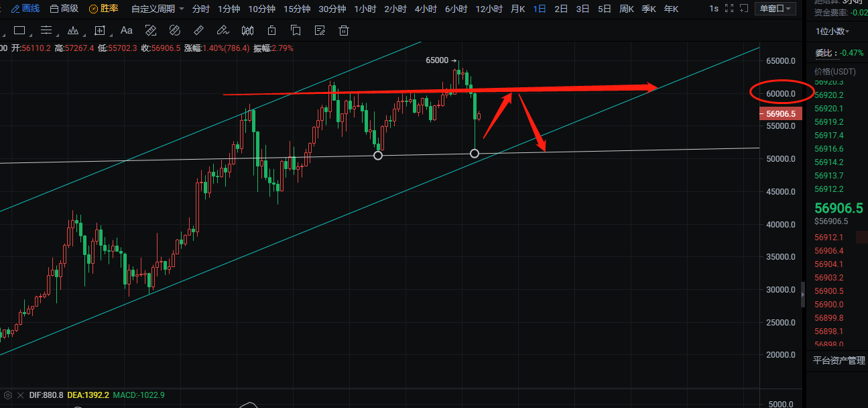
Task: Click the DIF:880.8 indicator value
Action: (47, 395)
